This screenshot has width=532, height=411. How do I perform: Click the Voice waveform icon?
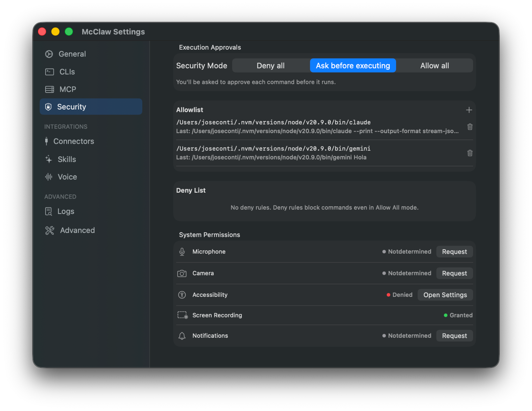(x=48, y=177)
